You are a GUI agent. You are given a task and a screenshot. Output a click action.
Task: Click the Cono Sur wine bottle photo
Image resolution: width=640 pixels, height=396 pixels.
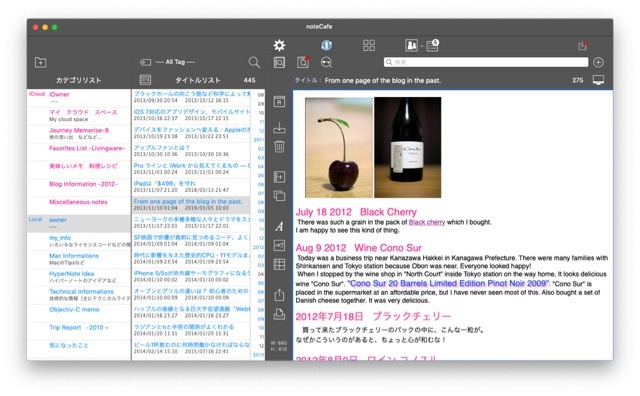click(x=408, y=147)
